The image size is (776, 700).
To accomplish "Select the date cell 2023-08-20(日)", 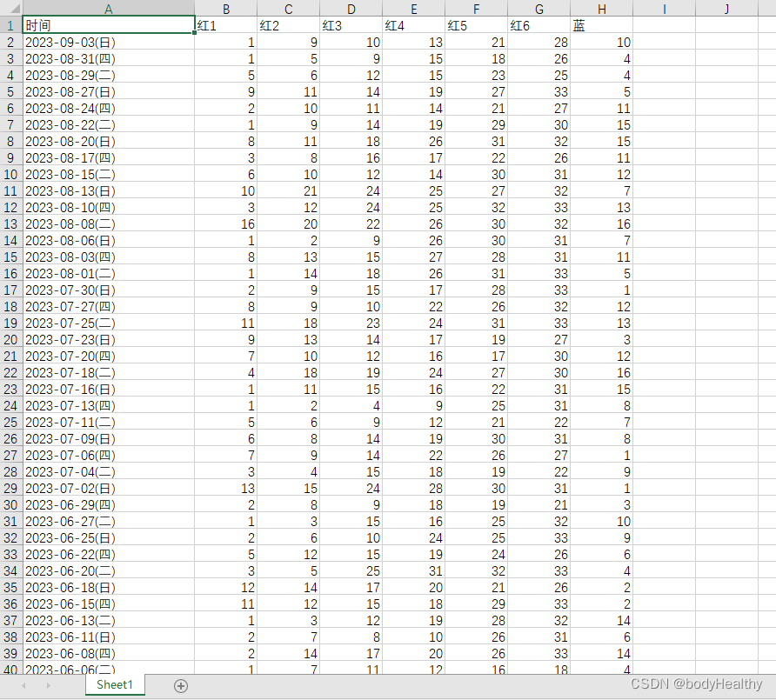I will pyautogui.click(x=109, y=142).
